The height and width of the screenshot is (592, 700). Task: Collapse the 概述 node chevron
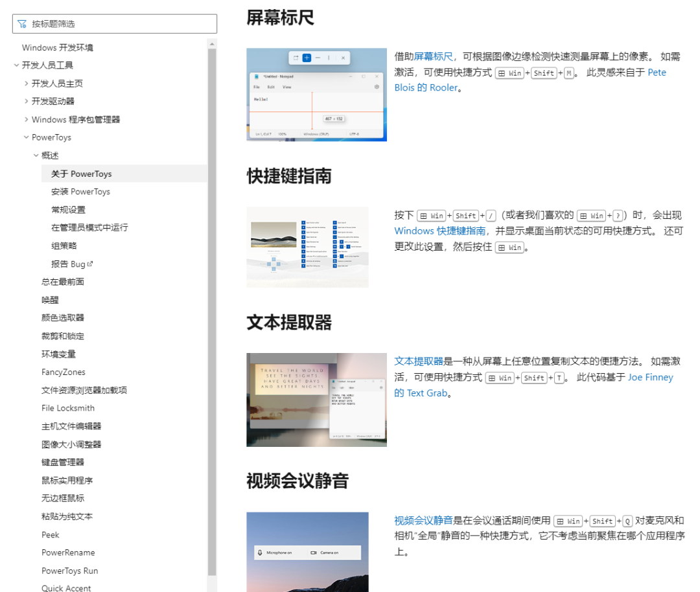pos(36,155)
